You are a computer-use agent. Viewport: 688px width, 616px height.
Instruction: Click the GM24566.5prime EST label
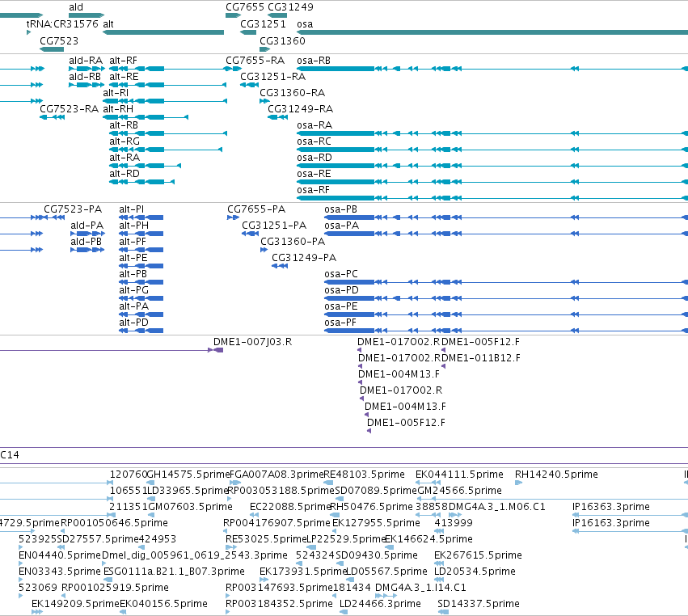459,491
